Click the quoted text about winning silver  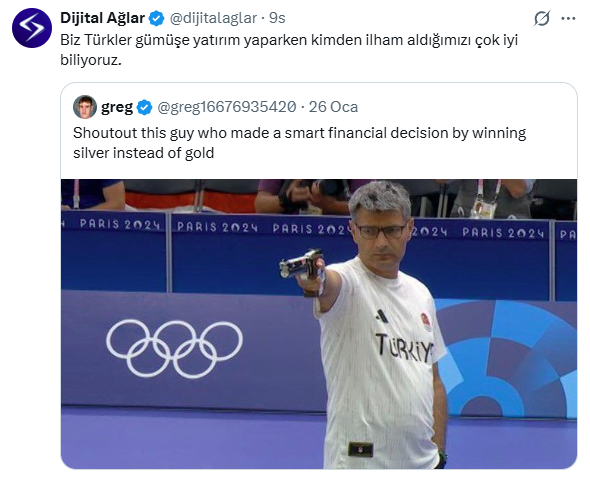click(300, 143)
